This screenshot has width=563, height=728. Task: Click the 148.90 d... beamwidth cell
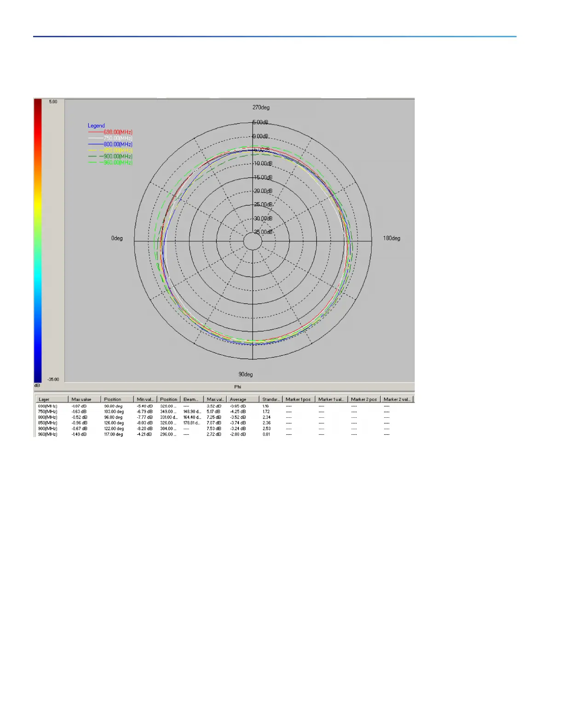point(192,412)
